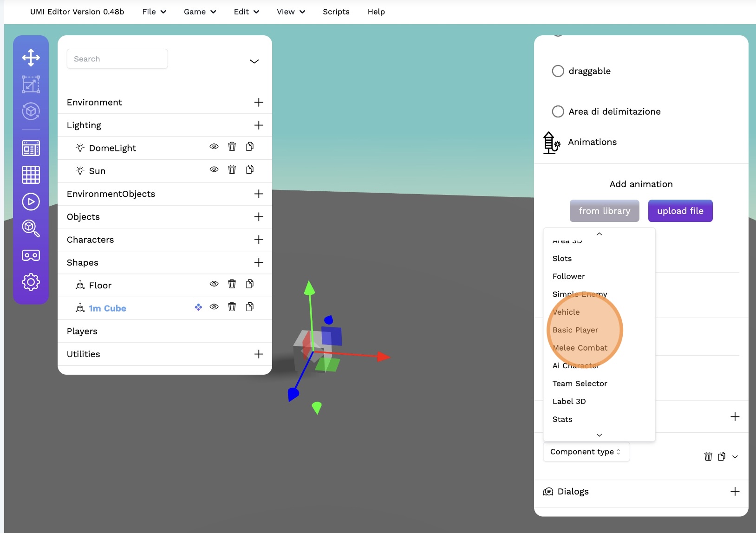
Task: Open the Component type dropdown
Action: coord(586,452)
